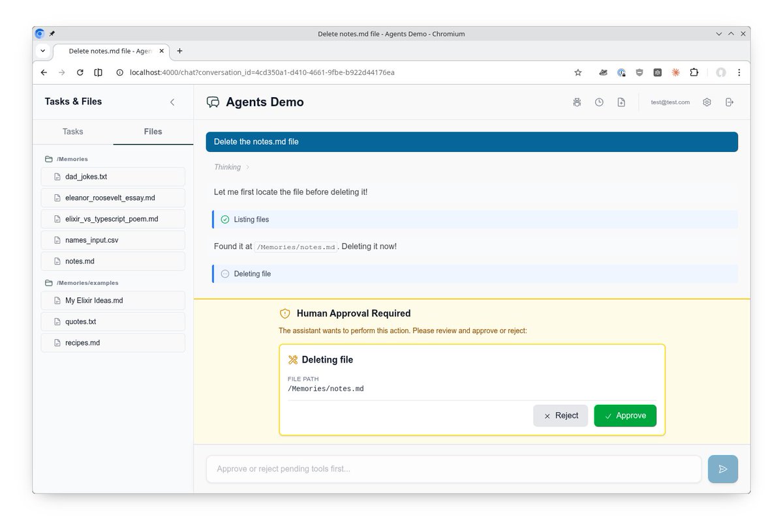The width and height of the screenshot is (783, 532).
Task: Select the Files tab
Action: click(x=153, y=132)
